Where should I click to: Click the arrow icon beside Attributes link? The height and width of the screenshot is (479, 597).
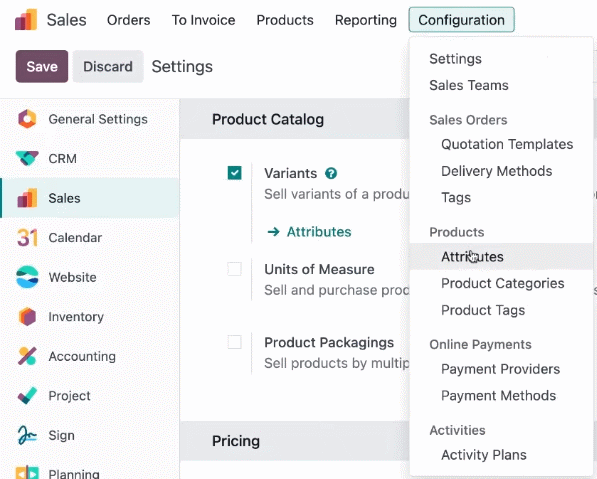pos(273,232)
